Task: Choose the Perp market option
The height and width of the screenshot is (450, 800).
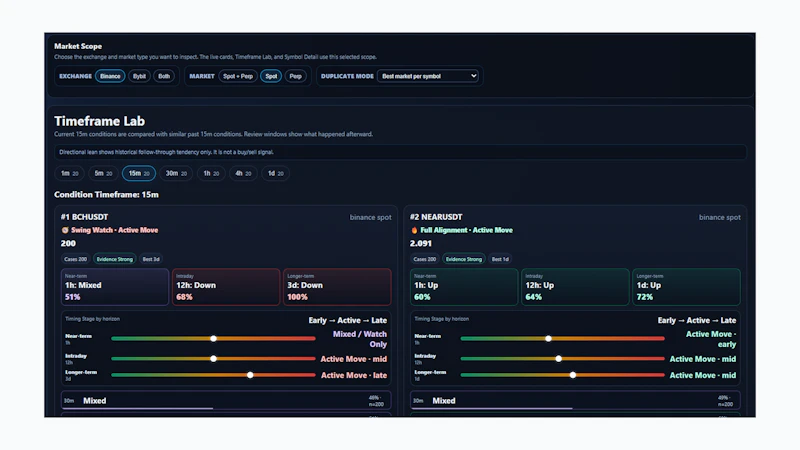Action: (x=295, y=76)
